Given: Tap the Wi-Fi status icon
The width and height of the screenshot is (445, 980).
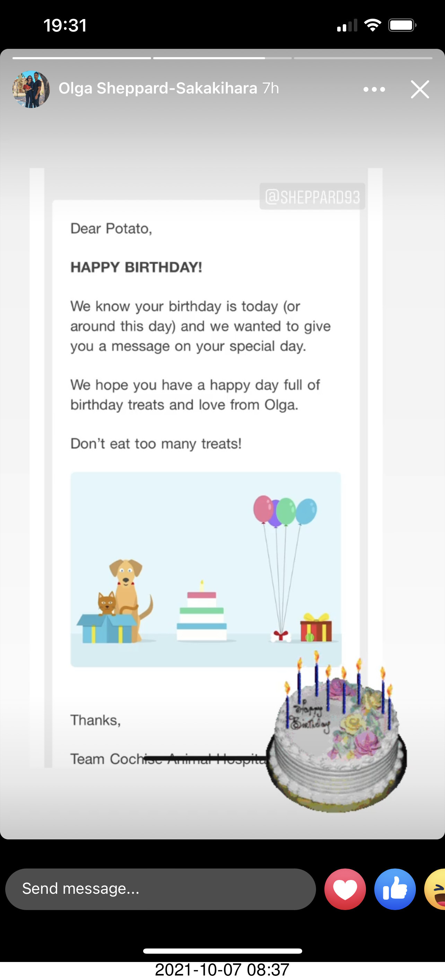Looking at the screenshot, I should [372, 26].
